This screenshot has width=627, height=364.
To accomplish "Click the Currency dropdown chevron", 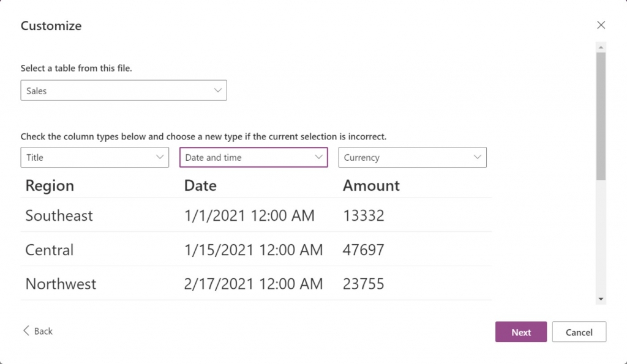I will (x=478, y=157).
